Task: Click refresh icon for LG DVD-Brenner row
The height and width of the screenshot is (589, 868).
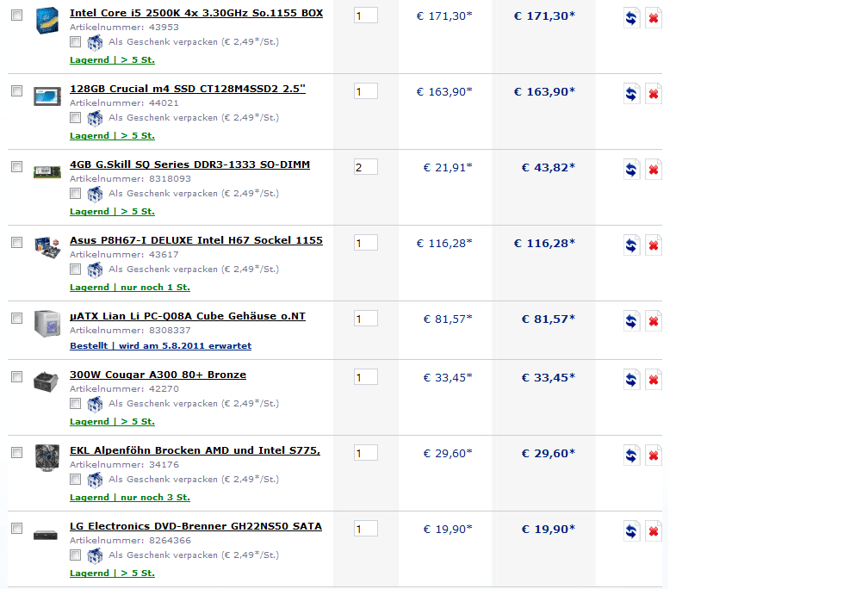Action: point(631,531)
